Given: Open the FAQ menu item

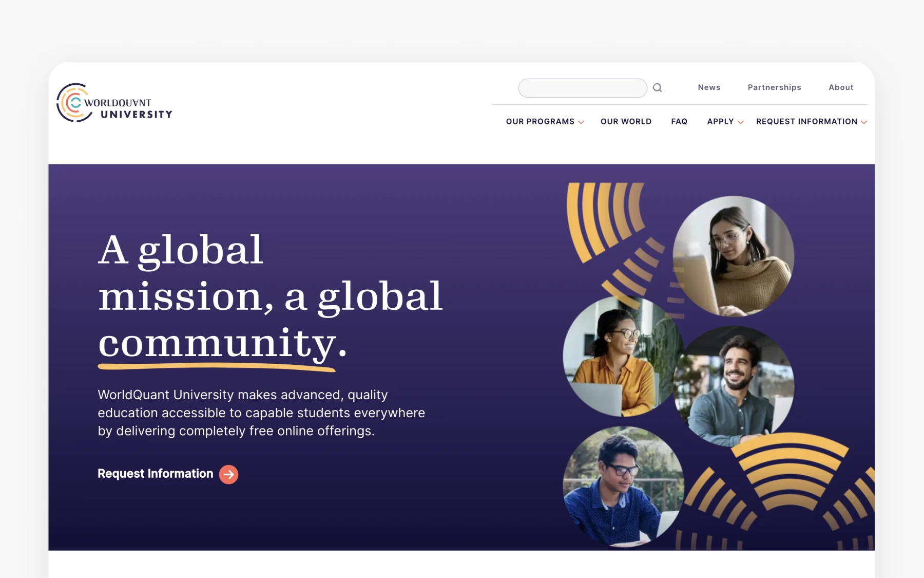Looking at the screenshot, I should (x=679, y=122).
